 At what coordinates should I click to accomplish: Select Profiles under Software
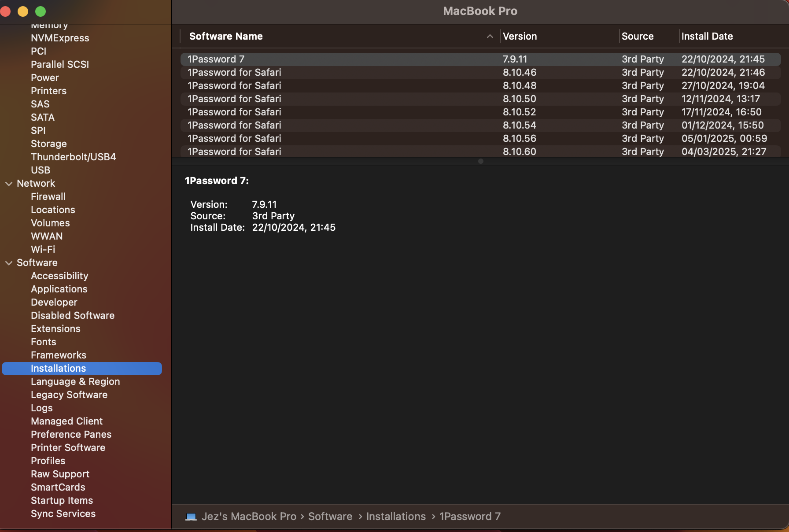tap(48, 461)
